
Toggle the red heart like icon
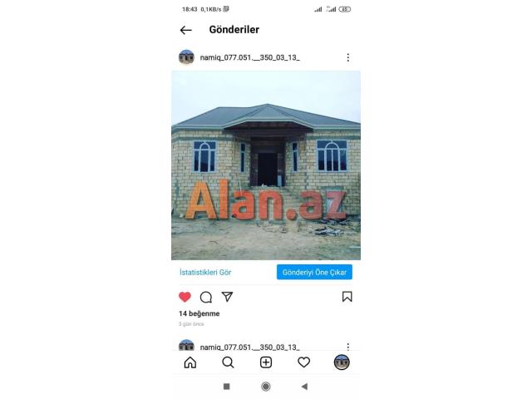click(185, 297)
